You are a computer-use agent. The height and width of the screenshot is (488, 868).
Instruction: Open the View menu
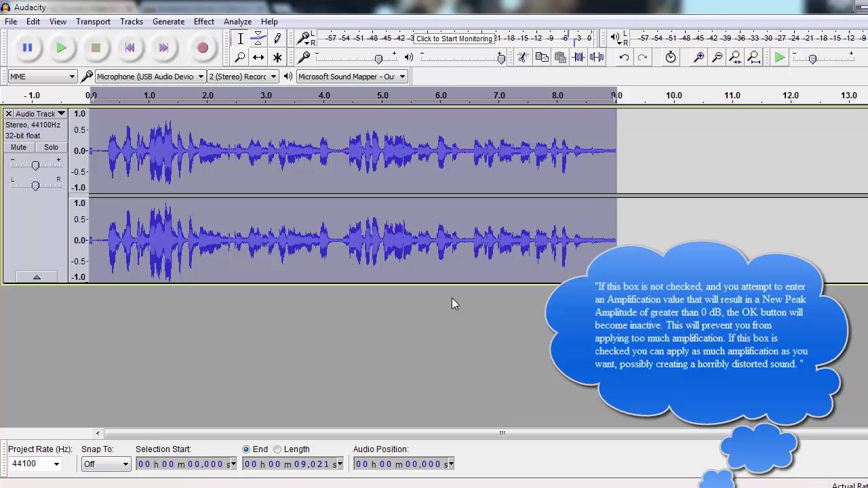coord(58,22)
